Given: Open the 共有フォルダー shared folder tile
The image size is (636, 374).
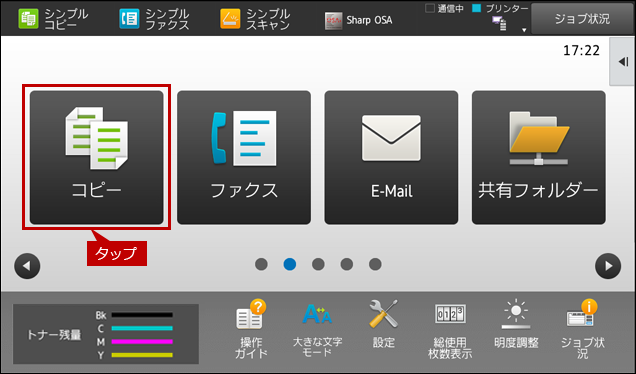Looking at the screenshot, I should 539,157.
